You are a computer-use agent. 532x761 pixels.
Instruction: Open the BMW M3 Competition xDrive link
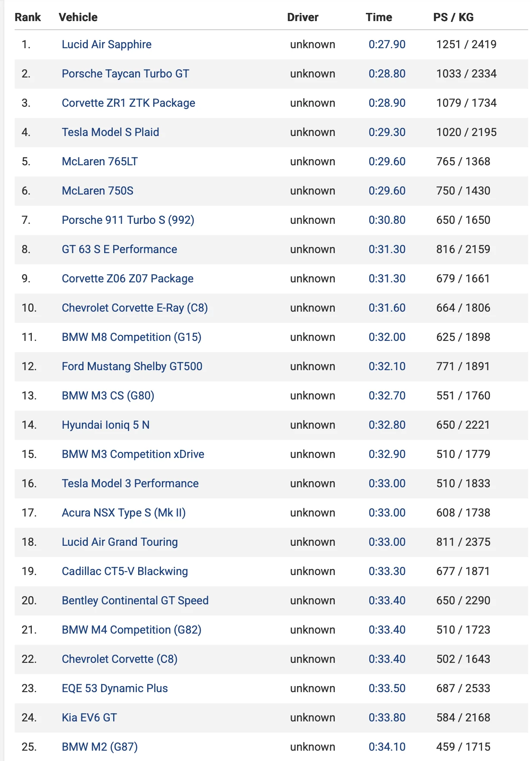[133, 454]
